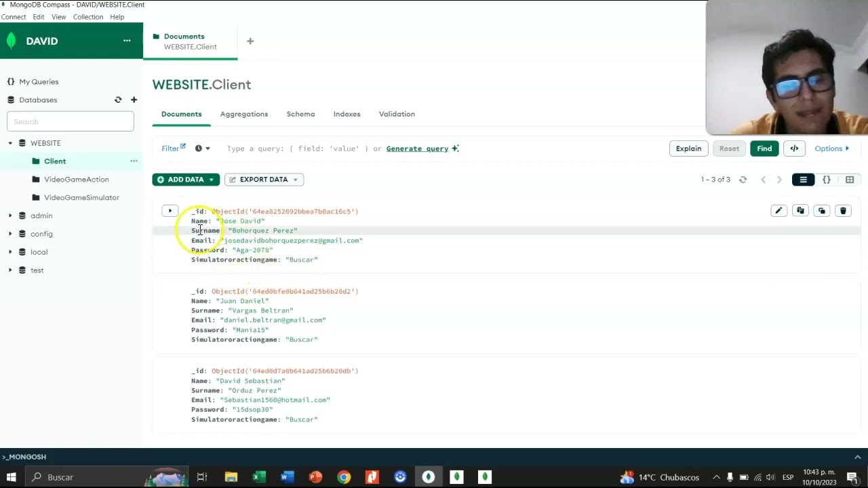Click the AI sparkle next to Generate query
This screenshot has height=488, width=868.
pos(456,148)
